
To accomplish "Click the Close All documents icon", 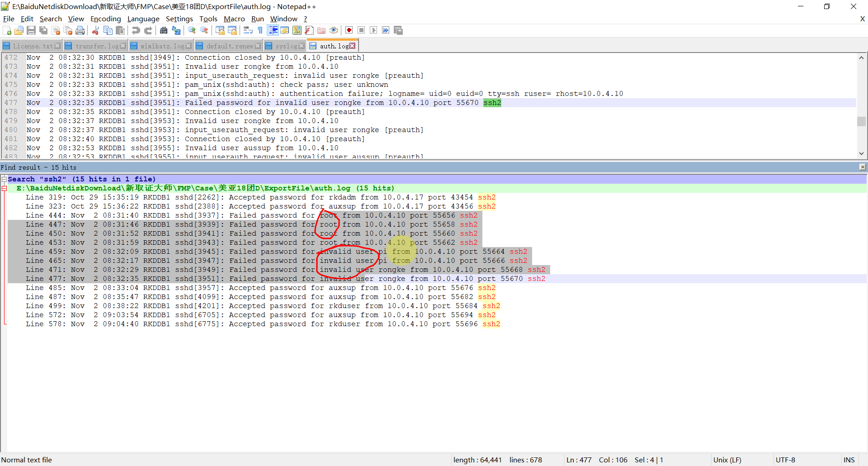I will (x=68, y=30).
